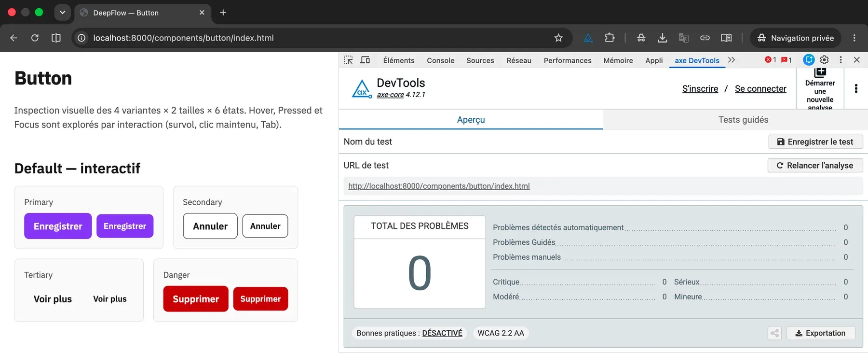Image resolution: width=868 pixels, height=353 pixels.
Task: Click the Se connecter link
Action: (x=760, y=89)
